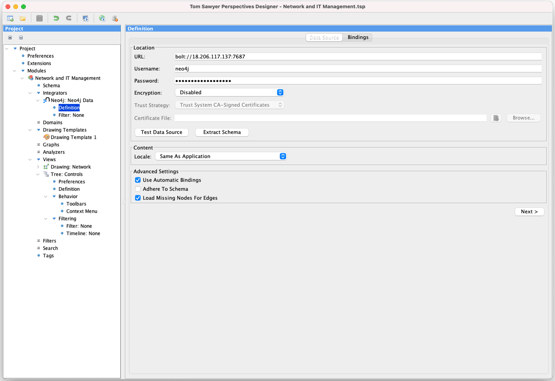The height and width of the screenshot is (381, 555).
Task: Collapse the Filtering tree node
Action: pyautogui.click(x=46, y=219)
